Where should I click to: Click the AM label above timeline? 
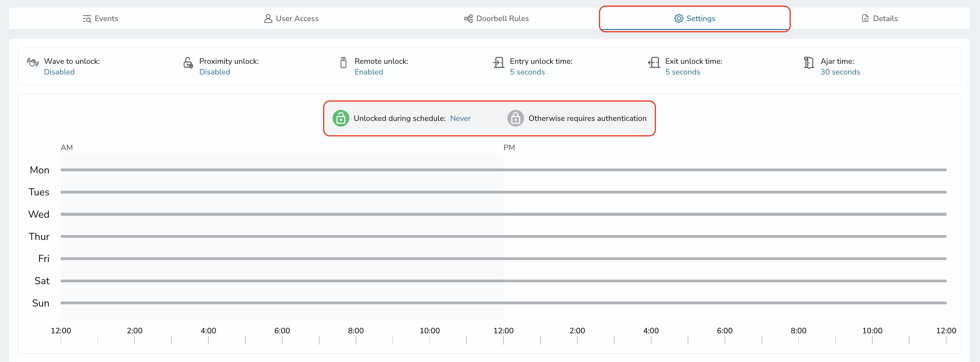coord(67,148)
